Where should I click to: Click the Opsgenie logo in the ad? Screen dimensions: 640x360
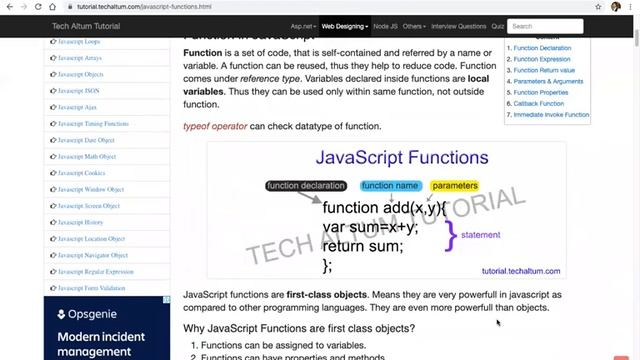(x=87, y=314)
